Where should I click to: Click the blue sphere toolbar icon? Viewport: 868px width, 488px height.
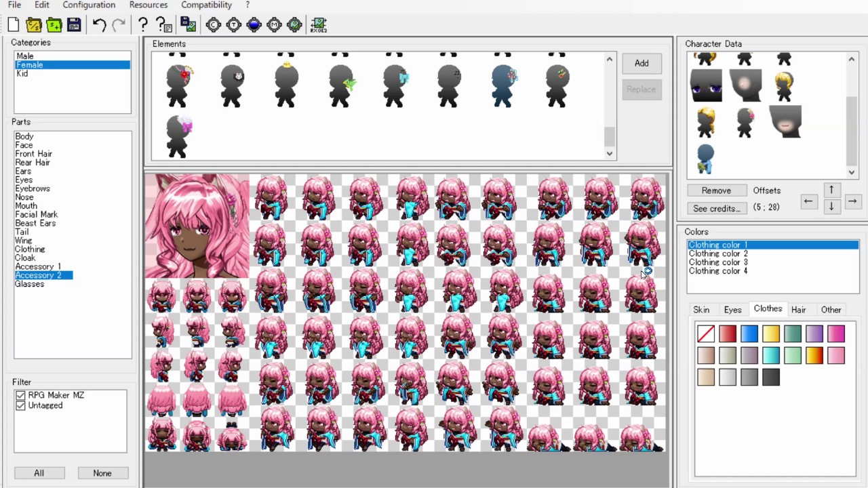click(254, 25)
